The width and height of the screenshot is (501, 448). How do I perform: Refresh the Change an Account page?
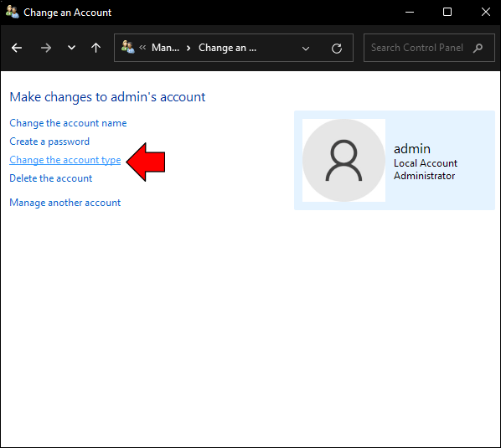[337, 49]
